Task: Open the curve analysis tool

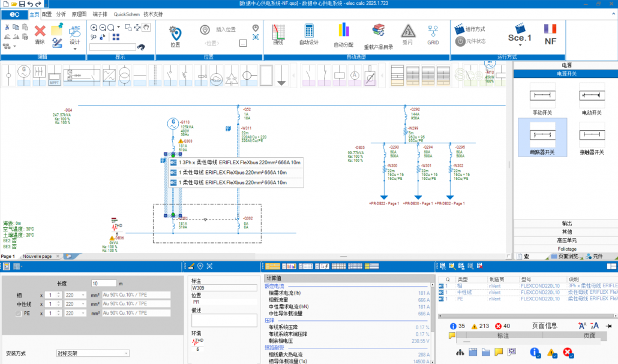Action: pos(278,34)
